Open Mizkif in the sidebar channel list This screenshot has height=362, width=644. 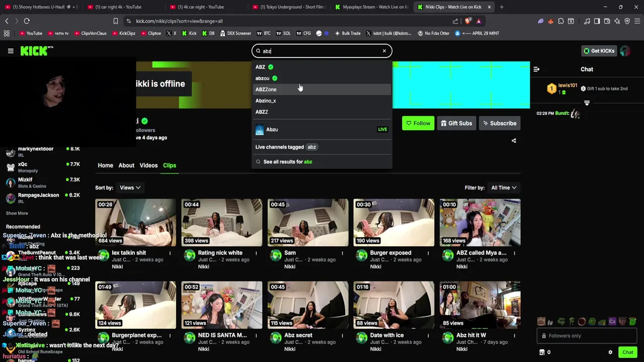pos(43,183)
